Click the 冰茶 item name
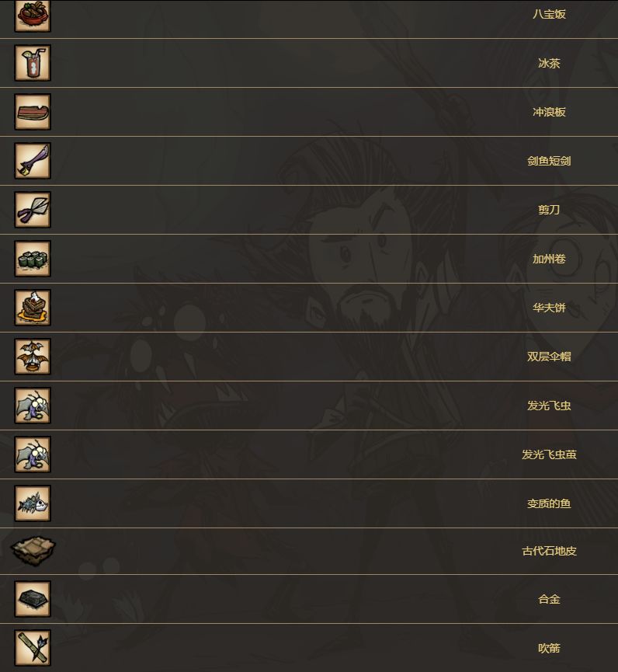This screenshot has height=672, width=618. pyautogui.click(x=549, y=63)
